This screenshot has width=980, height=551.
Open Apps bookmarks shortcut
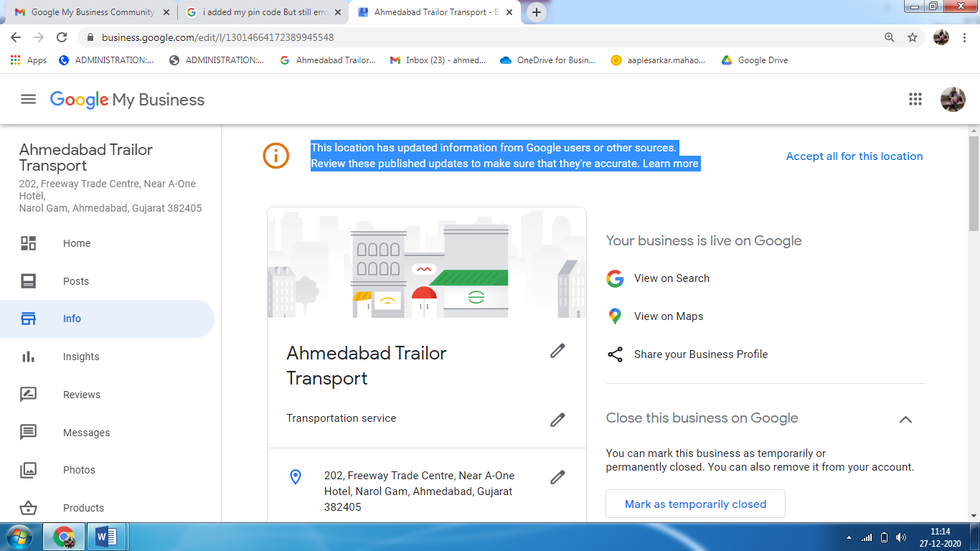coord(29,60)
